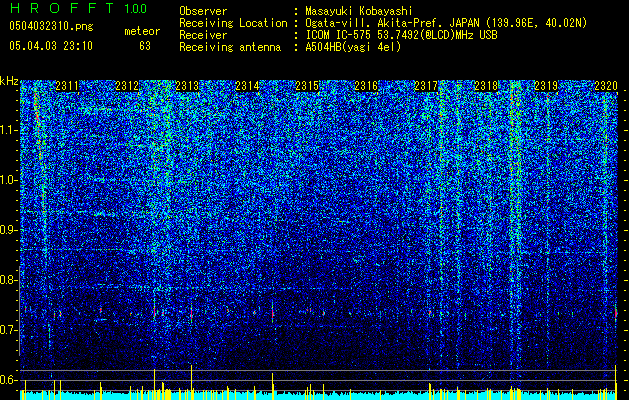The image size is (629, 400).
Task: Select the file name 0504032310.png
Action: click(x=51, y=26)
